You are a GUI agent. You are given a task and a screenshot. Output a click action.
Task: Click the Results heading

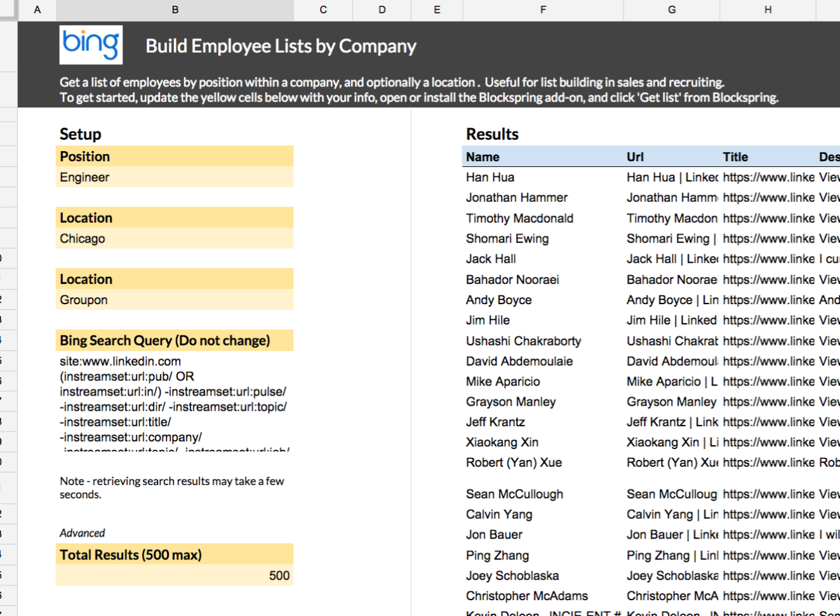[492, 134]
